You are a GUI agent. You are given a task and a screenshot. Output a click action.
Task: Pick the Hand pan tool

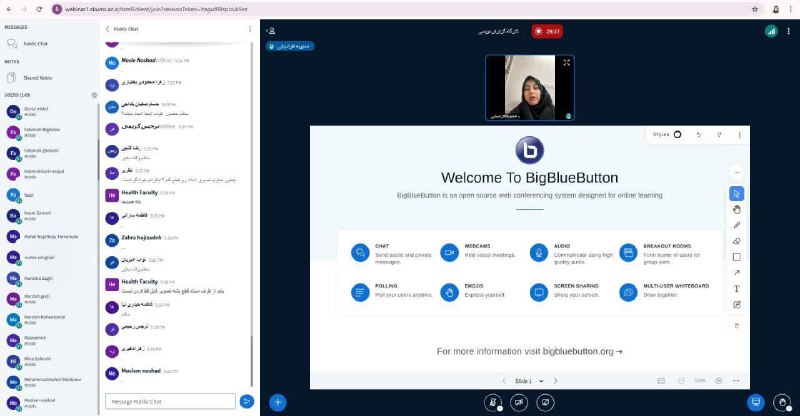[x=736, y=209]
